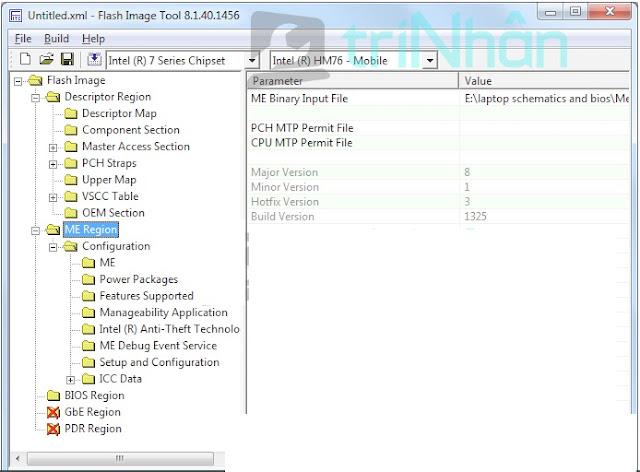Click the Build image toolbar icon
The height and width of the screenshot is (472, 640).
point(94,60)
